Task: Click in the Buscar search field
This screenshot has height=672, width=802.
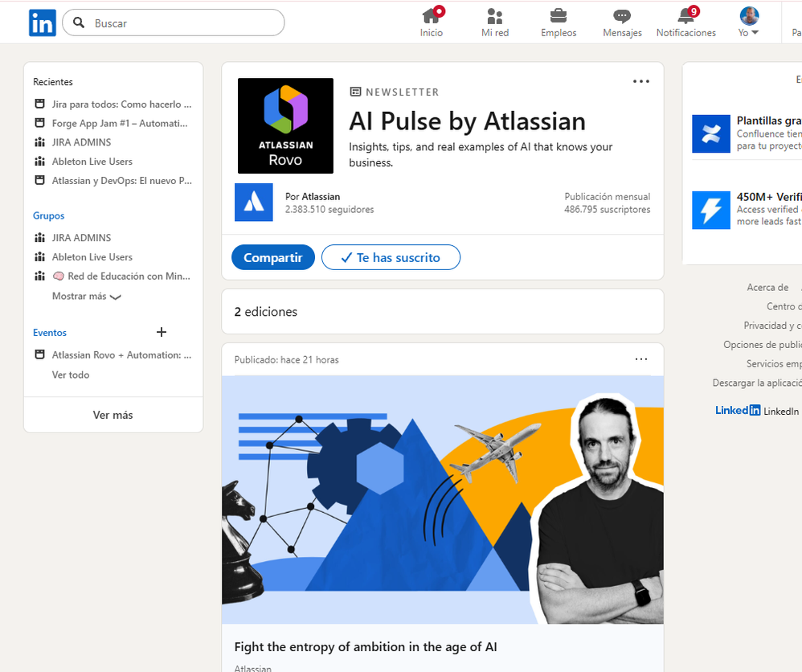Action: pos(174,23)
